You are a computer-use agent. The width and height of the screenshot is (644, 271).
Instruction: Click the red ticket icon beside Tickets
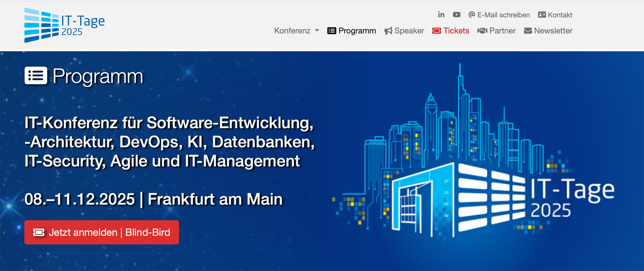point(437,31)
